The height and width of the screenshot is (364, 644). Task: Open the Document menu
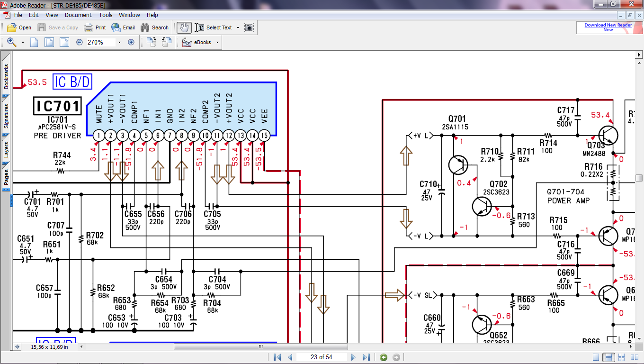tap(78, 15)
